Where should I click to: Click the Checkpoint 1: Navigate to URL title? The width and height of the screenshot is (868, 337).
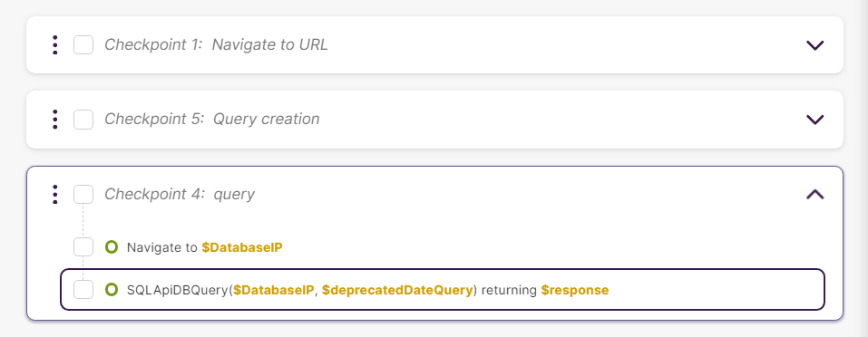216,44
